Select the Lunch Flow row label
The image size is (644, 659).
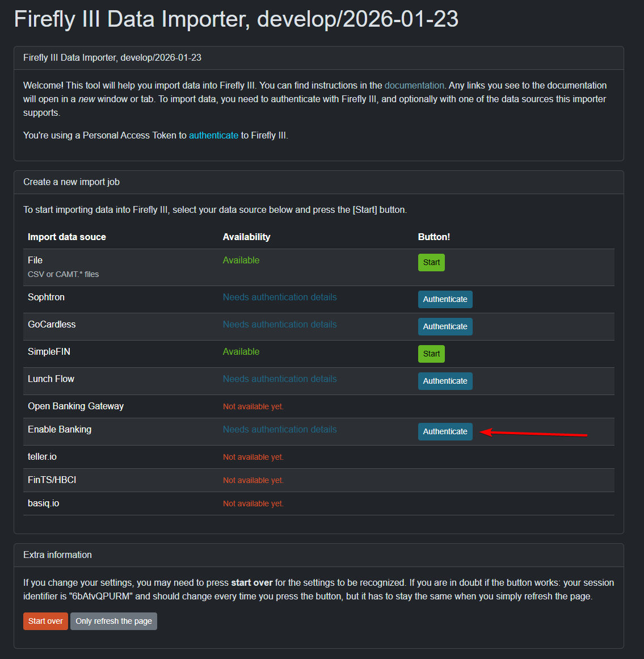pyautogui.click(x=51, y=379)
